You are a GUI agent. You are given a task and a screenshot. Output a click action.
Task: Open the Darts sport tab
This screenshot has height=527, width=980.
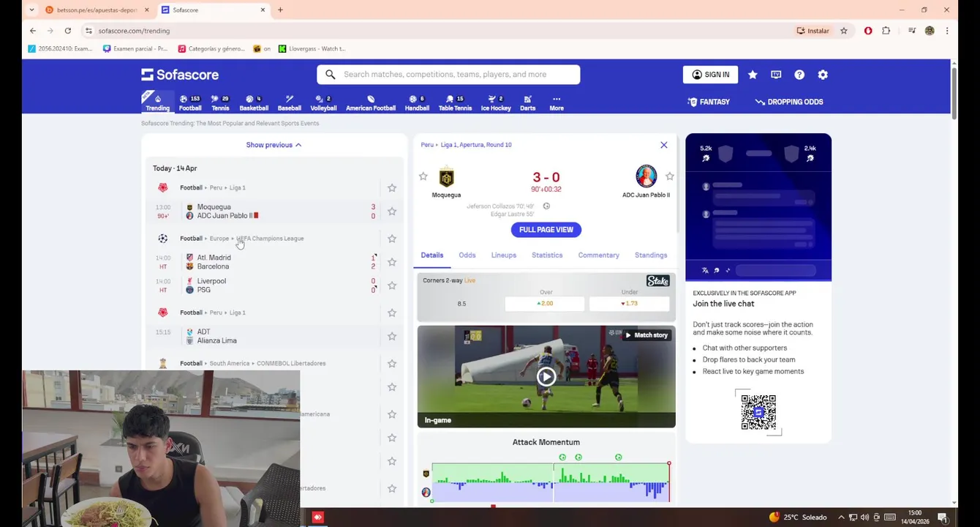(527, 102)
